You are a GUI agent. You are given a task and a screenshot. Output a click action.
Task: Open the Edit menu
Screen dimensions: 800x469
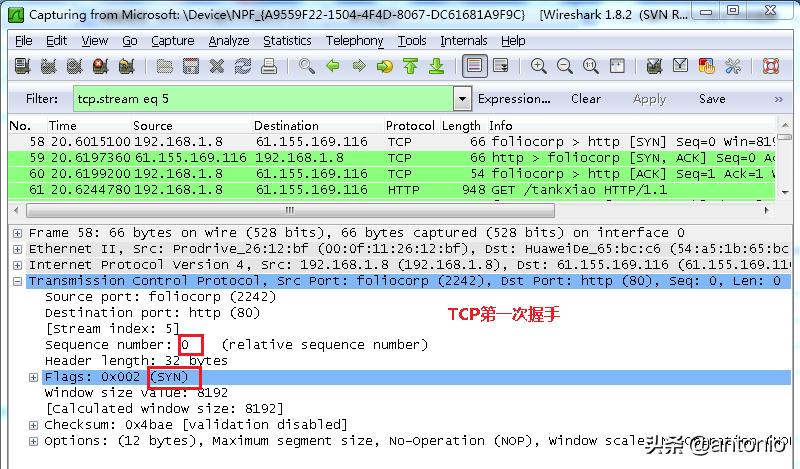pos(56,40)
